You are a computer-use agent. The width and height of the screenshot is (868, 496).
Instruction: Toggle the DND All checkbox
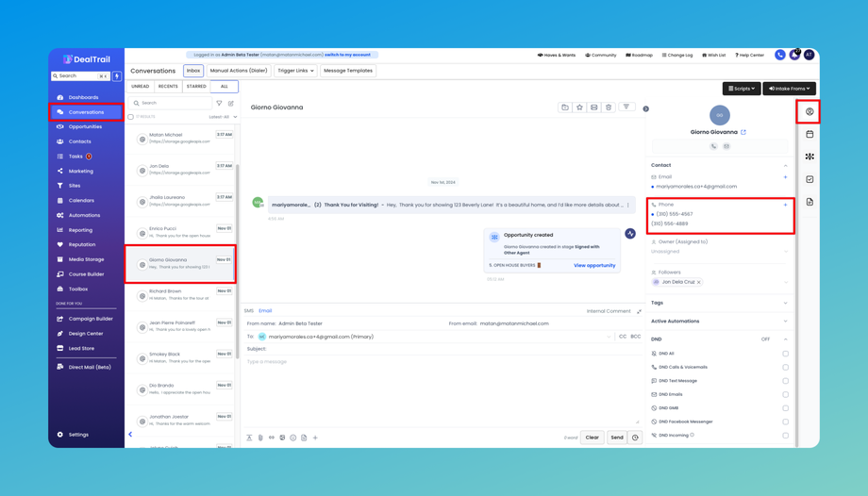click(x=786, y=354)
